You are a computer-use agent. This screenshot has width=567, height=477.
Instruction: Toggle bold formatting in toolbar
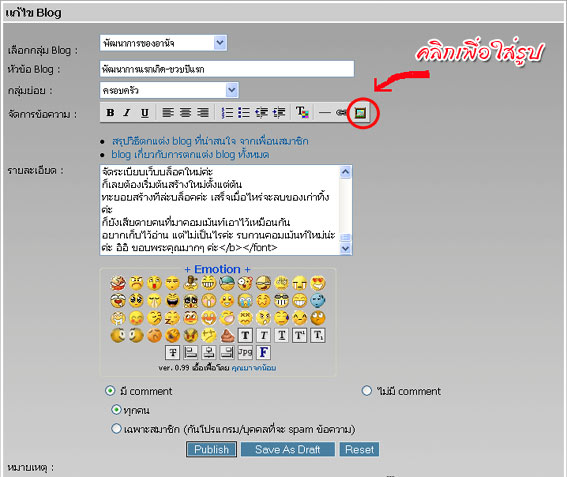coord(110,113)
